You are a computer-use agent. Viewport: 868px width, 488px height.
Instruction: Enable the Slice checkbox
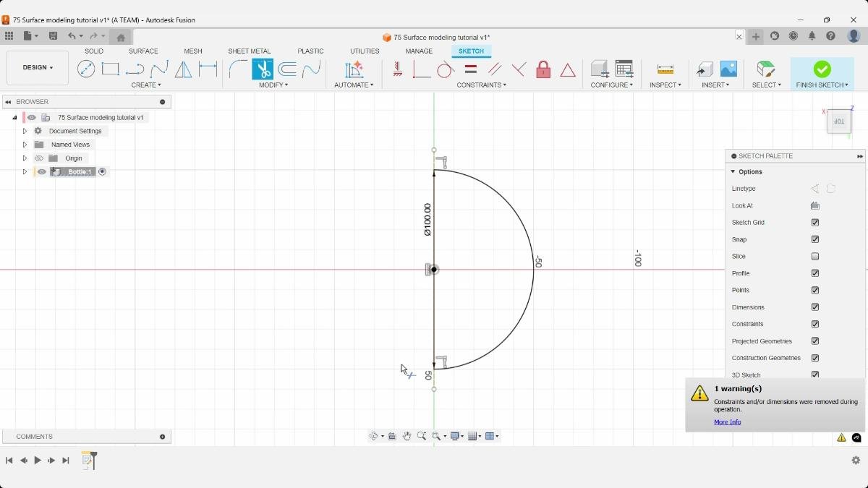[815, 257]
